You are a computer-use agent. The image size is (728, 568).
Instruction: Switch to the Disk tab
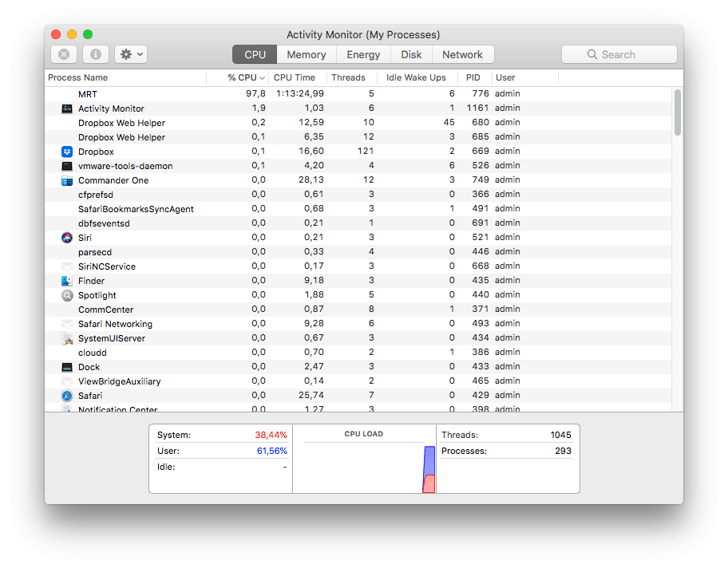pyautogui.click(x=411, y=54)
